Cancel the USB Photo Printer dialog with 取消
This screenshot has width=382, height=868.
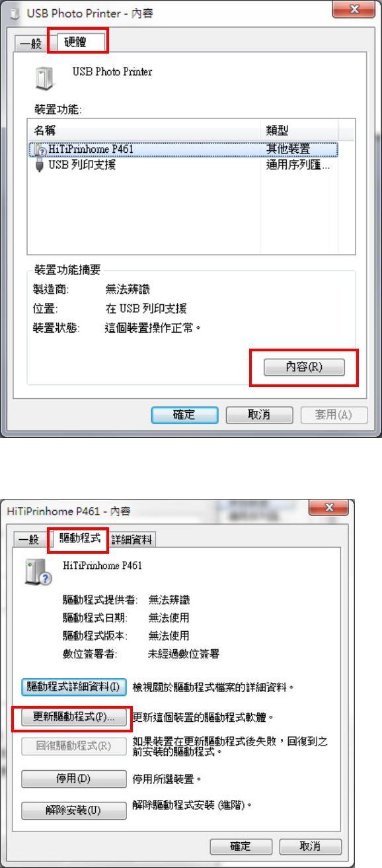(259, 415)
